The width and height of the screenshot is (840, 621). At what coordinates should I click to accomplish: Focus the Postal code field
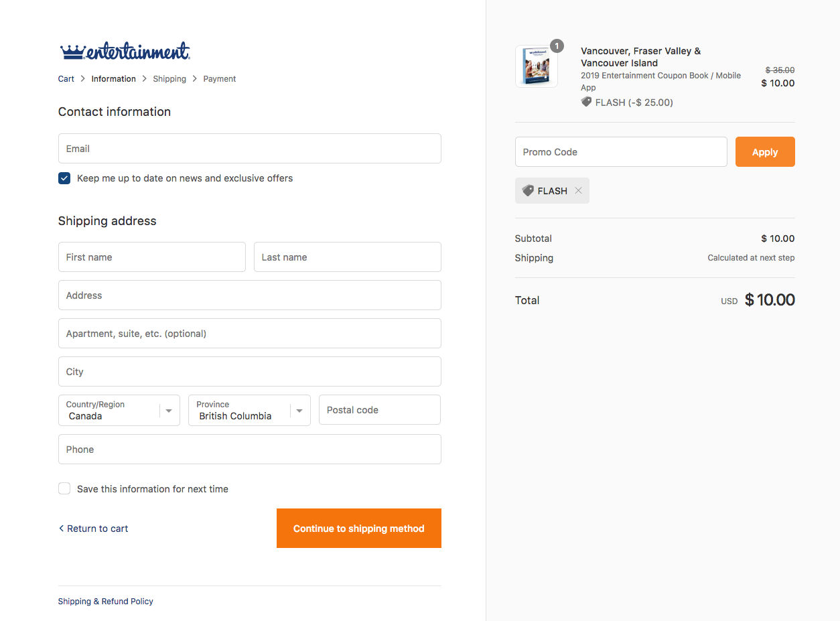[x=379, y=410]
